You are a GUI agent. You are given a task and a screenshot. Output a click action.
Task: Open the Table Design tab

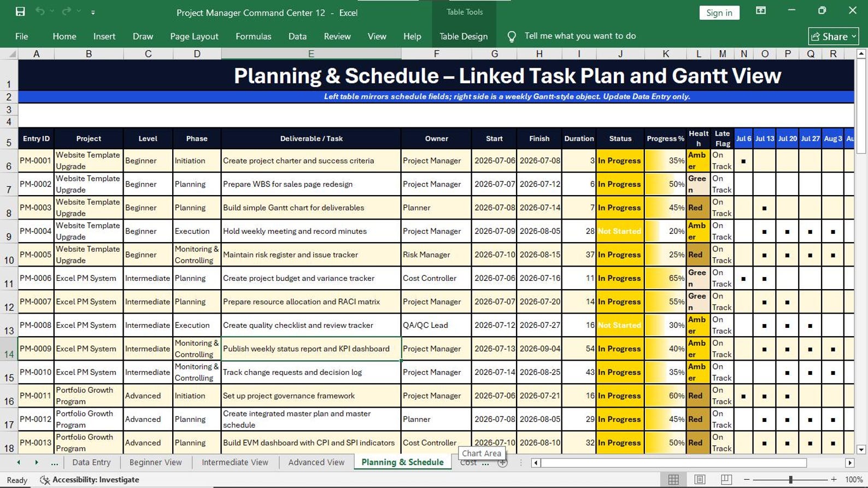[x=464, y=36]
